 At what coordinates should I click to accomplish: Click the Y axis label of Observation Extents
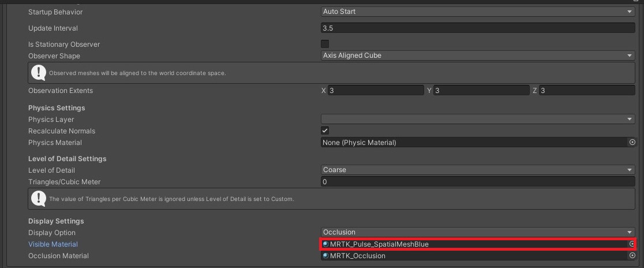(x=429, y=91)
